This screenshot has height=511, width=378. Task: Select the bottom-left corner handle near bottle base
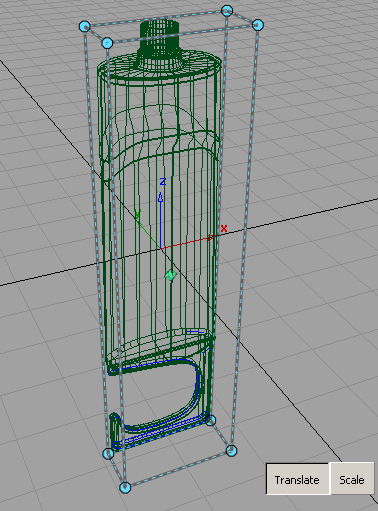pyautogui.click(x=108, y=453)
